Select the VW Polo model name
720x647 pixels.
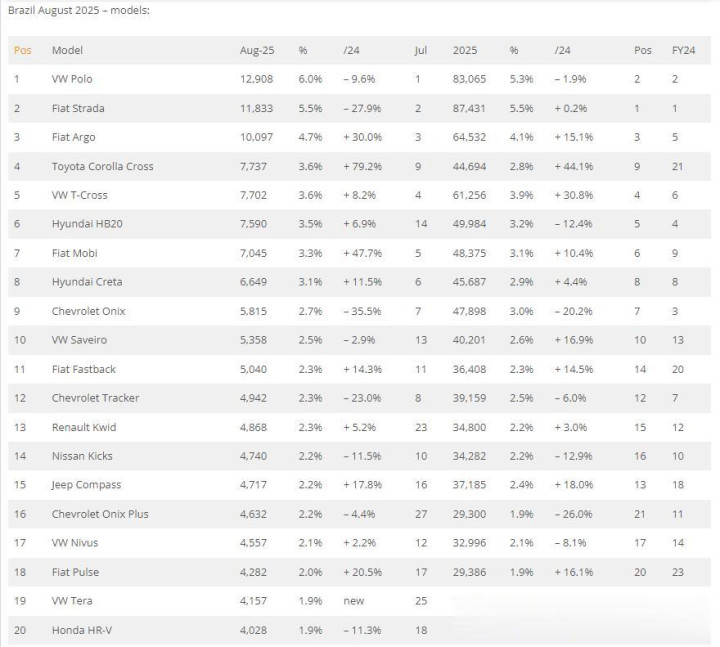72,79
